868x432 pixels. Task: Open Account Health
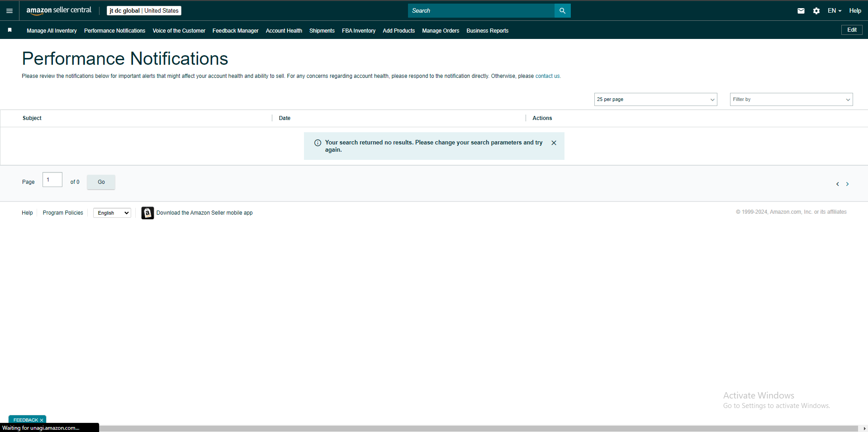(284, 31)
